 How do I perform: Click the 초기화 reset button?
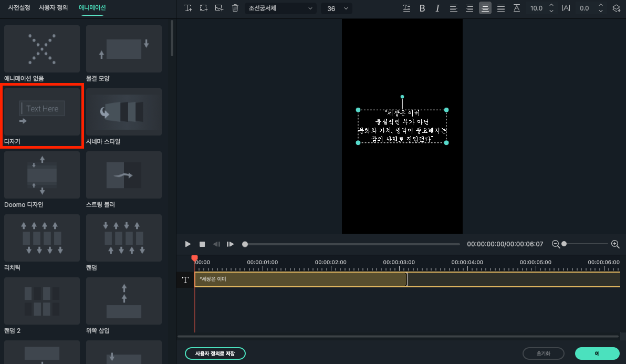(544, 353)
